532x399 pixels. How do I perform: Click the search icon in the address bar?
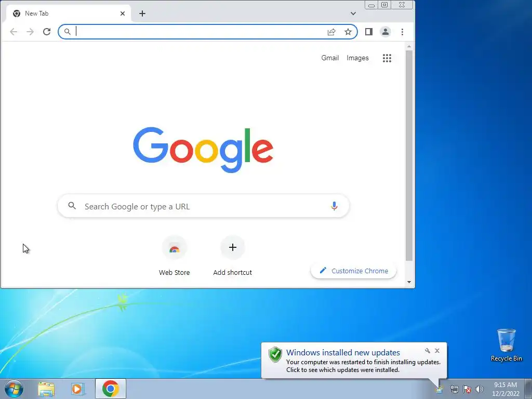coord(68,32)
